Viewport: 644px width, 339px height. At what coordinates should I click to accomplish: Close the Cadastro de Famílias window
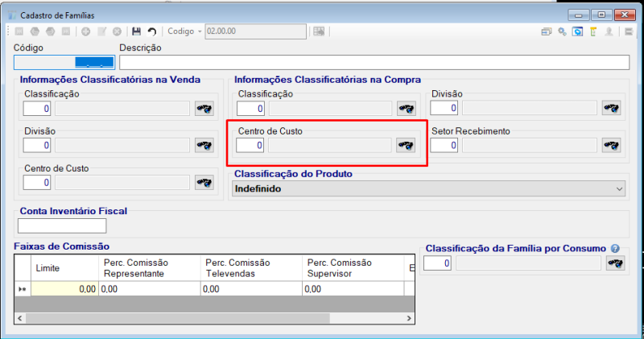click(625, 15)
